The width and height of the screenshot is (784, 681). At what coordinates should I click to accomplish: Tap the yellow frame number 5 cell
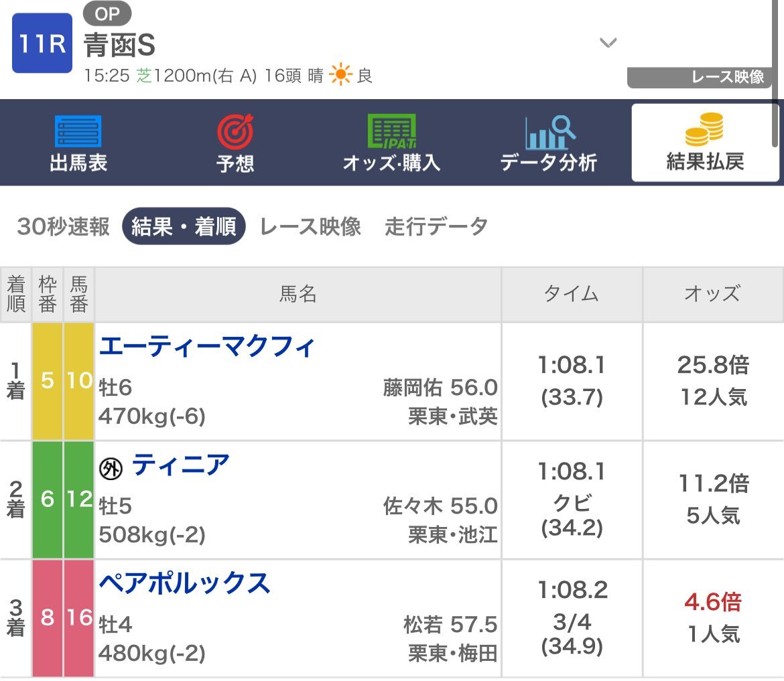click(48, 381)
